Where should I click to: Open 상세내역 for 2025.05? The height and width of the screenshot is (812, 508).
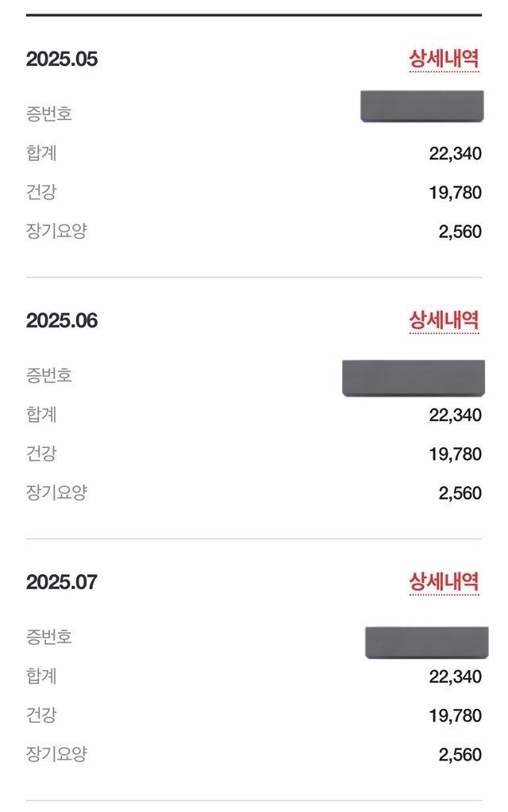(x=444, y=59)
